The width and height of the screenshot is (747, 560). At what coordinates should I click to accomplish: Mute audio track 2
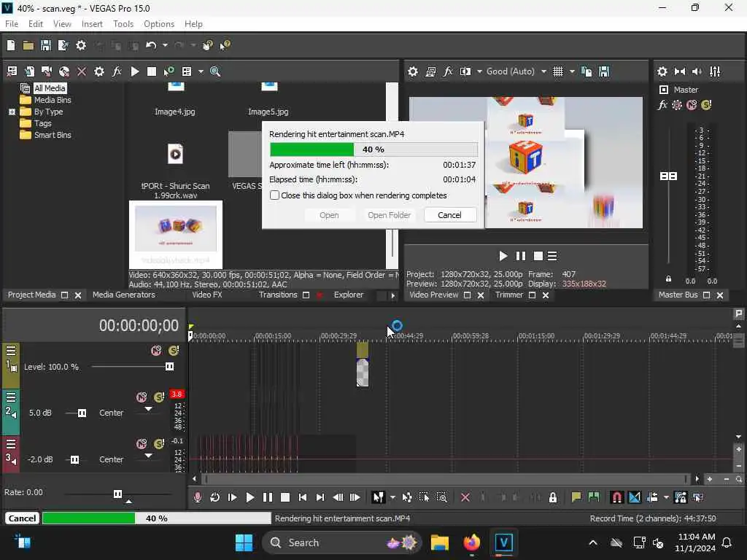click(142, 397)
